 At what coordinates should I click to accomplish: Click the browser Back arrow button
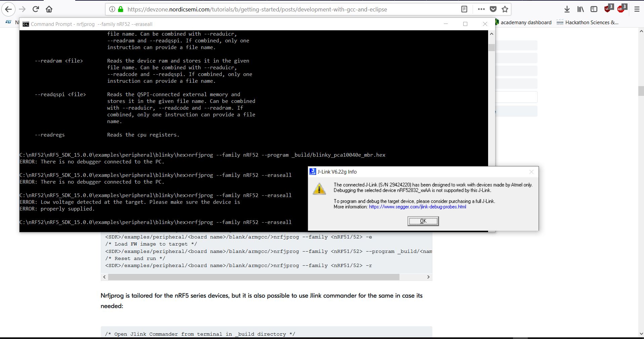8,9
